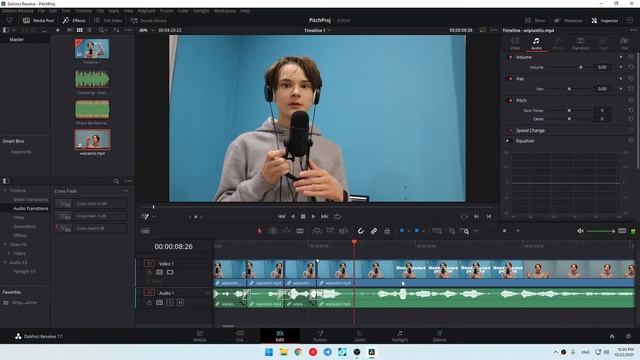Toggle Linked Selection chain icon

374,231
